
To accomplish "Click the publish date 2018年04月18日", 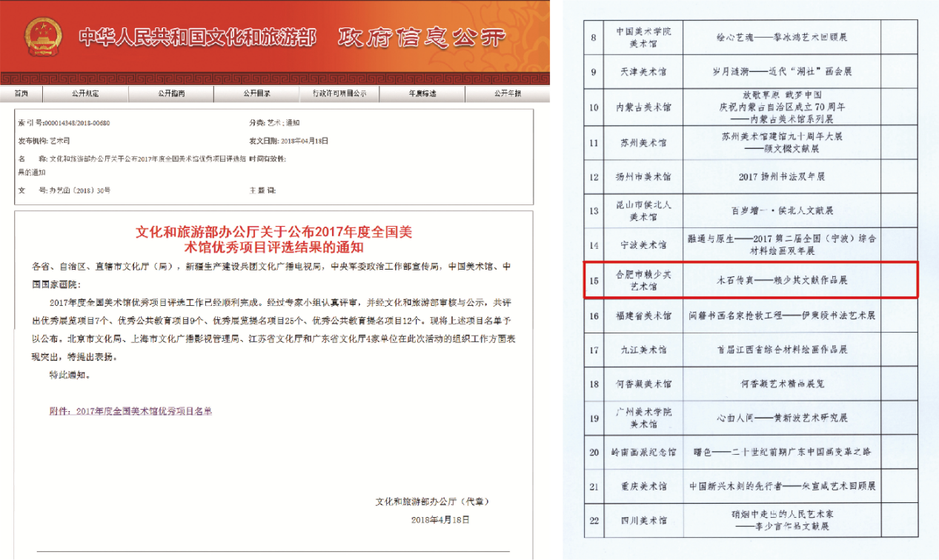I will (304, 140).
